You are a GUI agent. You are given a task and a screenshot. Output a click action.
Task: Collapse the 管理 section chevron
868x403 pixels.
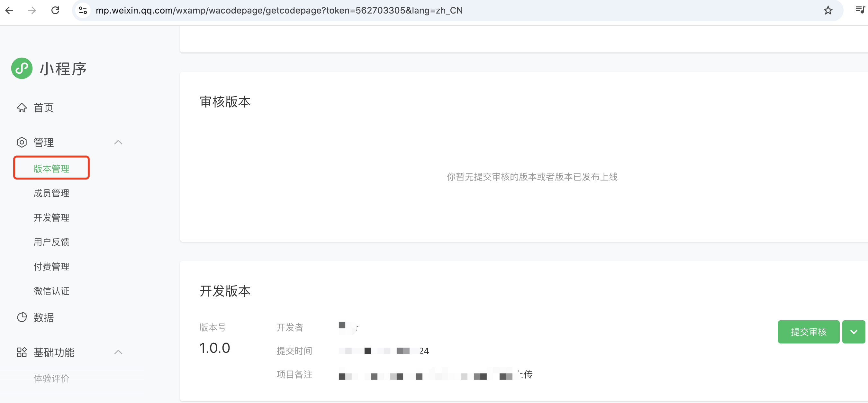[x=118, y=142]
